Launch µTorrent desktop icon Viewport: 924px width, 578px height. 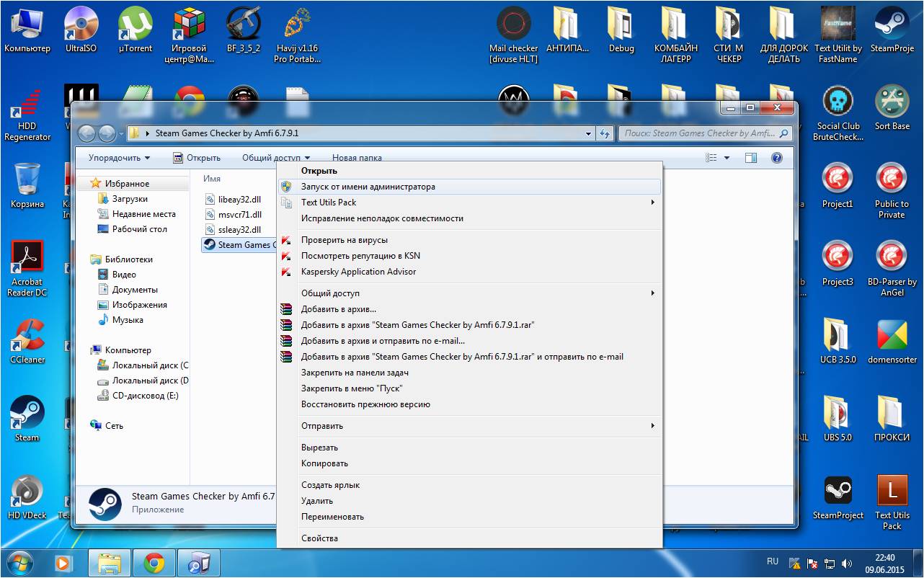tap(135, 30)
